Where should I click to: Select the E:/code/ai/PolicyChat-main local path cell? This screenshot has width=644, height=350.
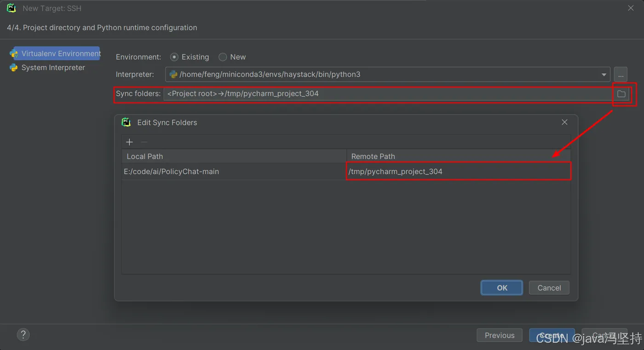point(234,171)
